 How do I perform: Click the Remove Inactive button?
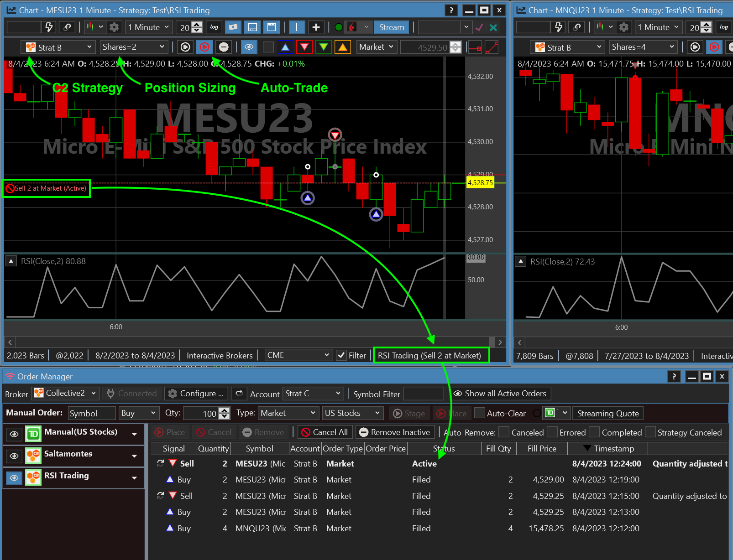[395, 432]
